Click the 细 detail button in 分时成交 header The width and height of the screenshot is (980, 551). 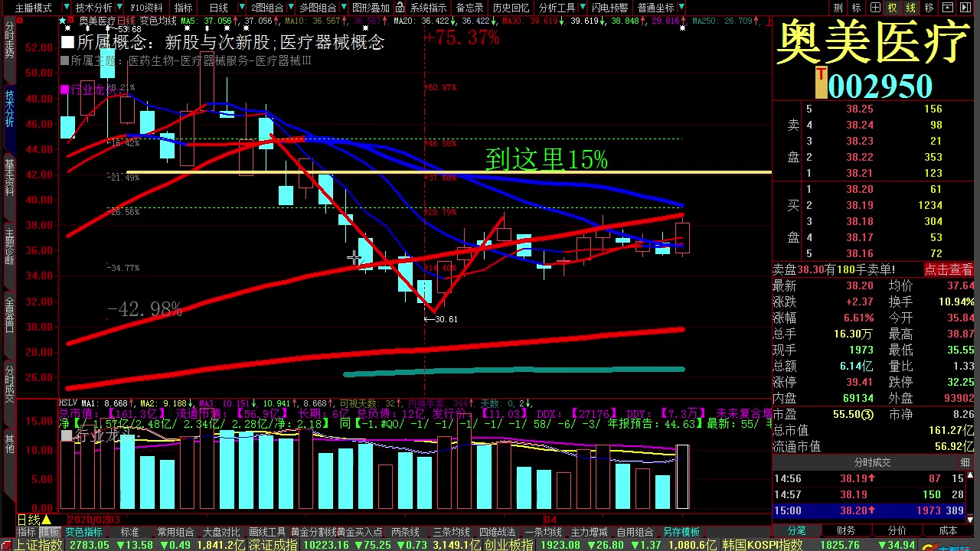[x=965, y=462]
